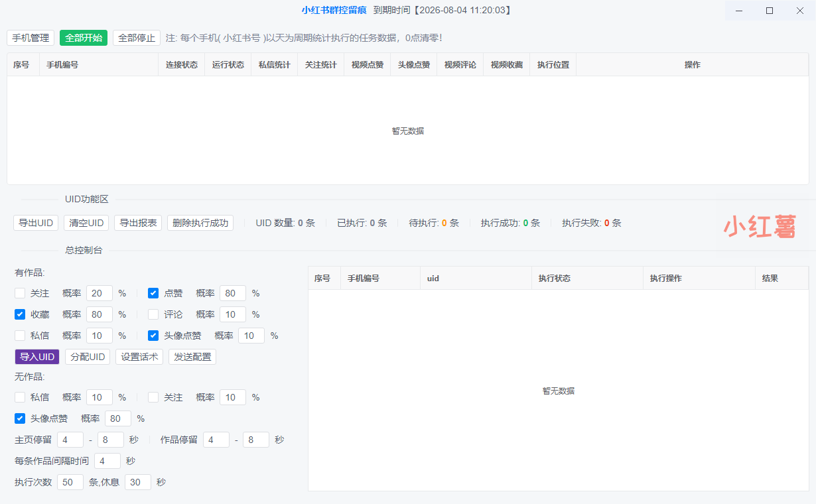Click 关注 probability field showing 20
Image resolution: width=816 pixels, height=504 pixels.
pos(100,293)
